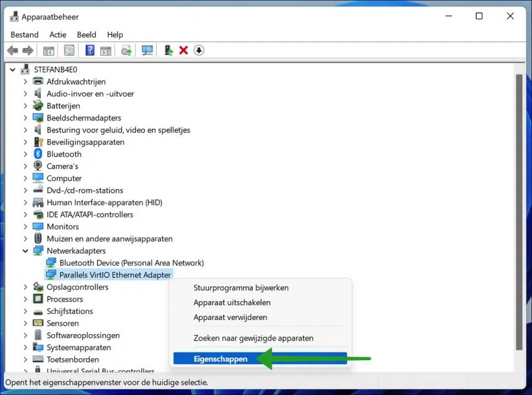Select the Computer tree entry
This screenshot has height=395, width=532.
pyautogui.click(x=64, y=178)
